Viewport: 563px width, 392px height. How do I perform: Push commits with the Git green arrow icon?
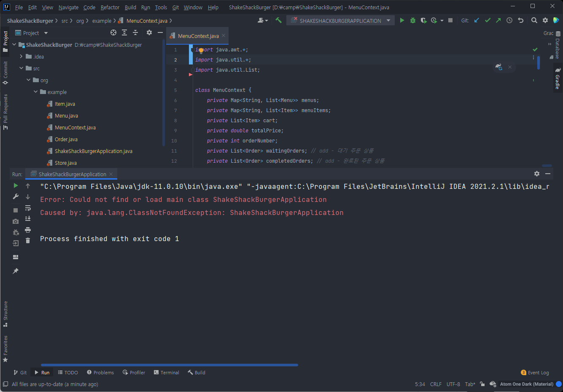pyautogui.click(x=498, y=20)
